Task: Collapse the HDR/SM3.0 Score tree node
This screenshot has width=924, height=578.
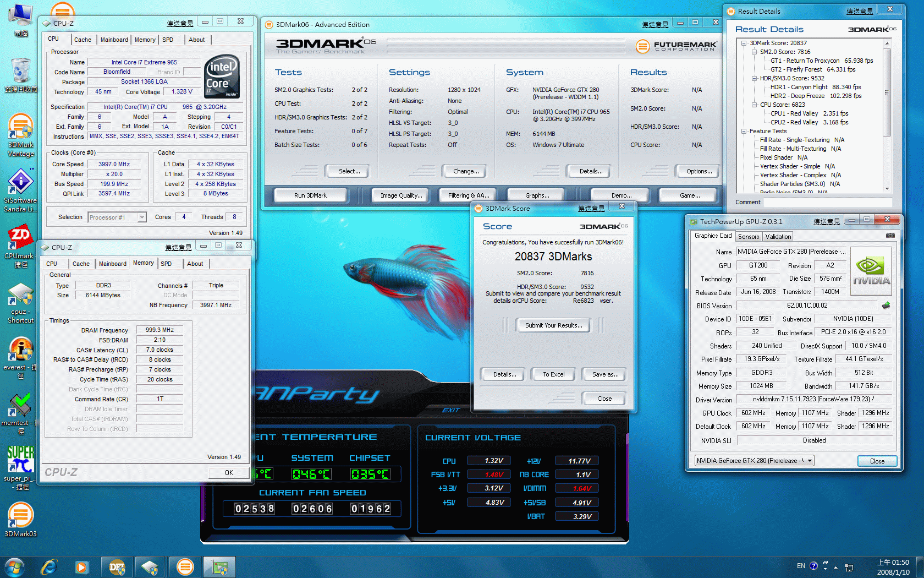Action: coord(755,78)
